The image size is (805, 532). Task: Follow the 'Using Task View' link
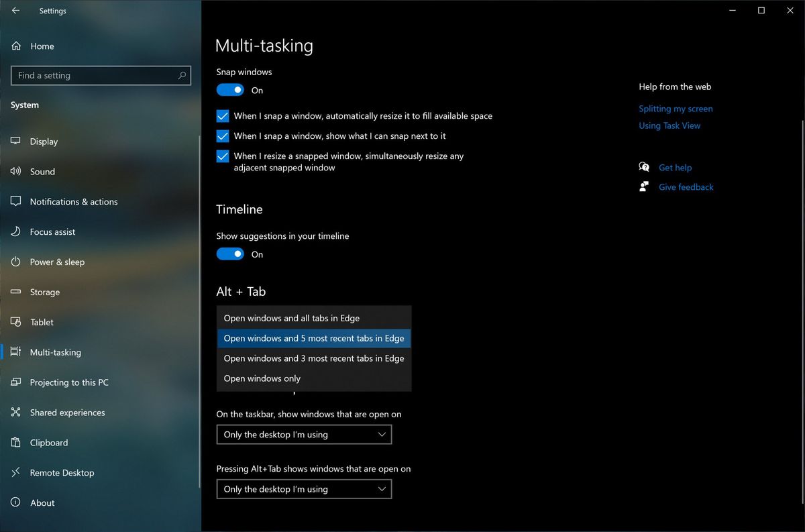[x=669, y=125]
